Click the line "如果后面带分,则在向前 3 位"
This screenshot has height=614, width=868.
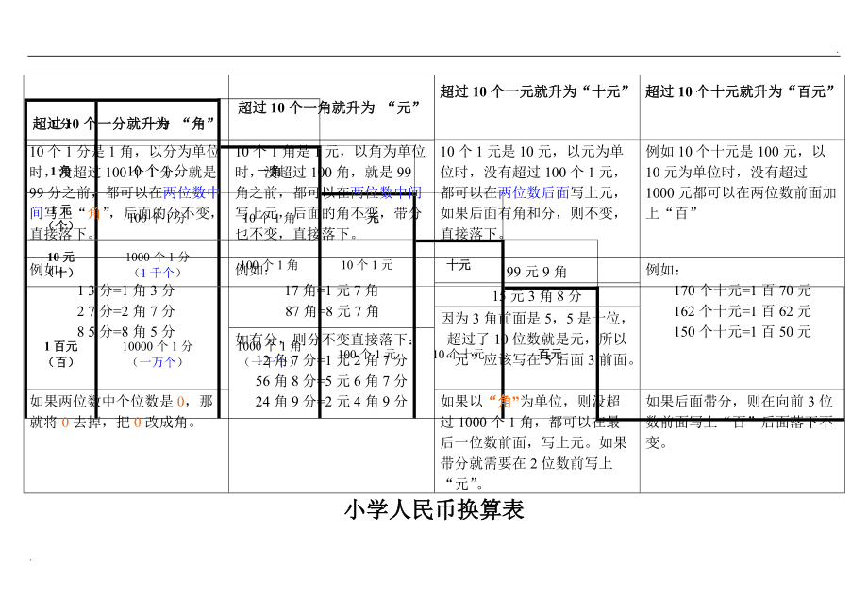pyautogui.click(x=739, y=401)
